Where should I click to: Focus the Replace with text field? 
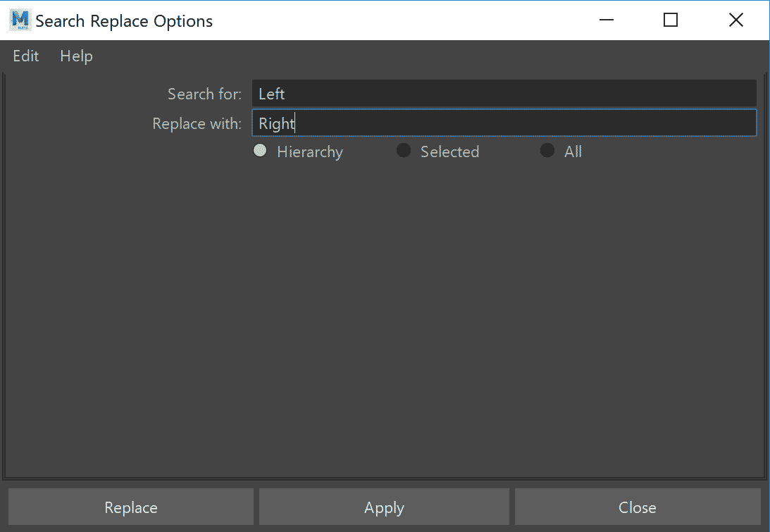504,123
